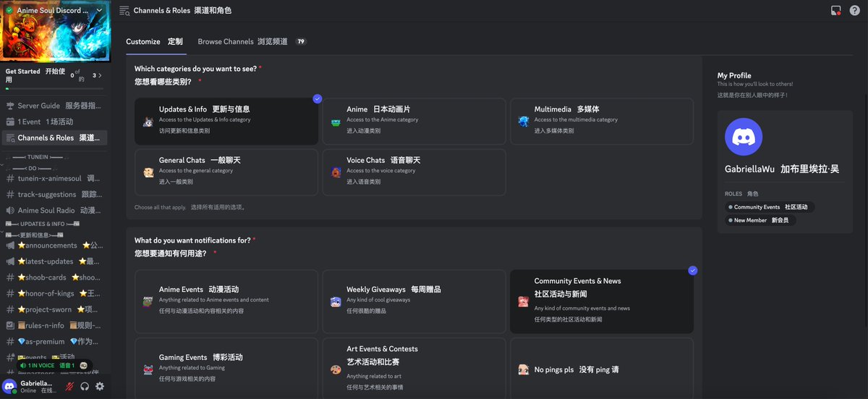The image size is (868, 399).
Task: Click the channel list icon beside the header title
Action: [x=124, y=11]
